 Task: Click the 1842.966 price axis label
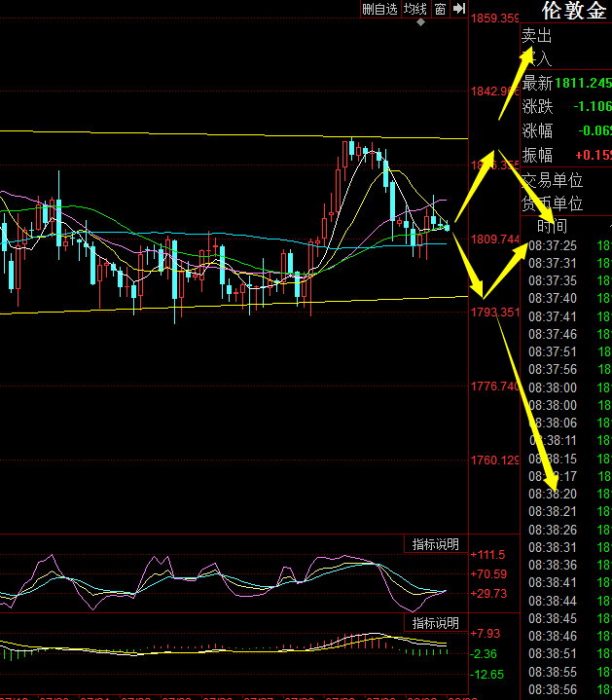[495, 92]
